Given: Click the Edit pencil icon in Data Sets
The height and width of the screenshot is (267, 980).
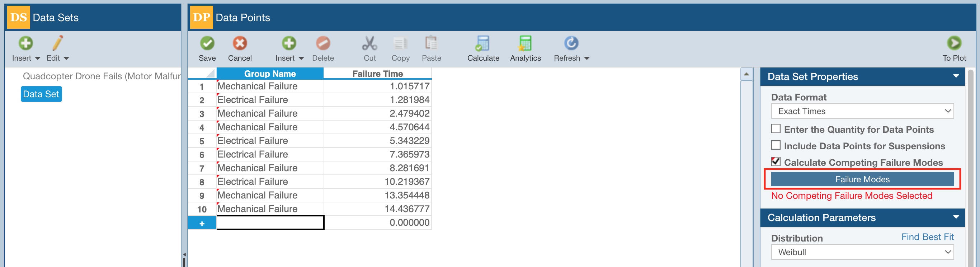Looking at the screenshot, I should [57, 43].
